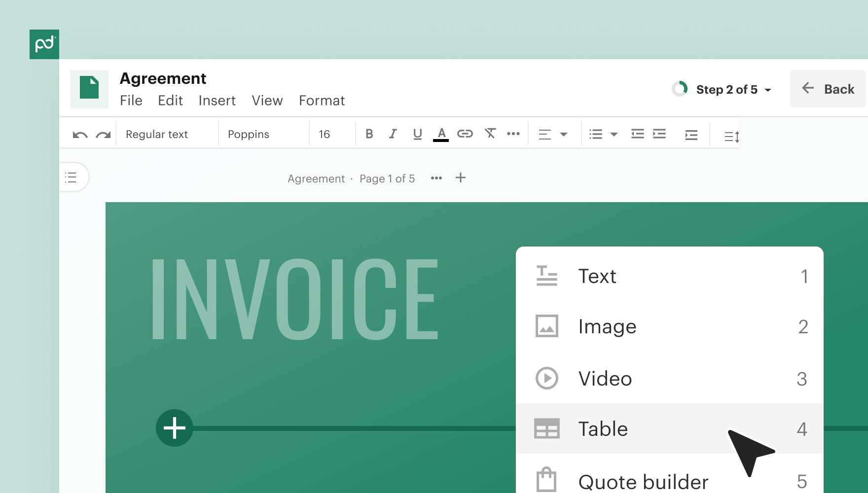Open more formatting options ellipsis in toolbar

[513, 134]
